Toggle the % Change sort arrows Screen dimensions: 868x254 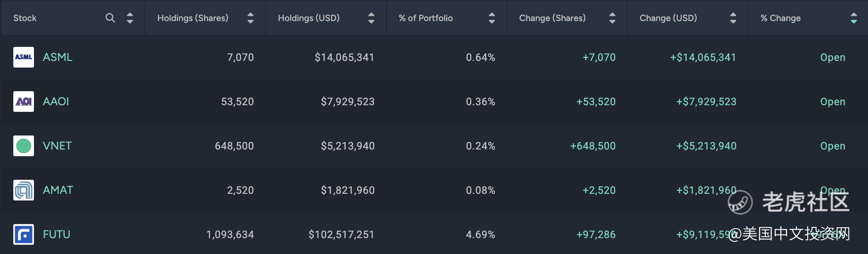coord(854,18)
